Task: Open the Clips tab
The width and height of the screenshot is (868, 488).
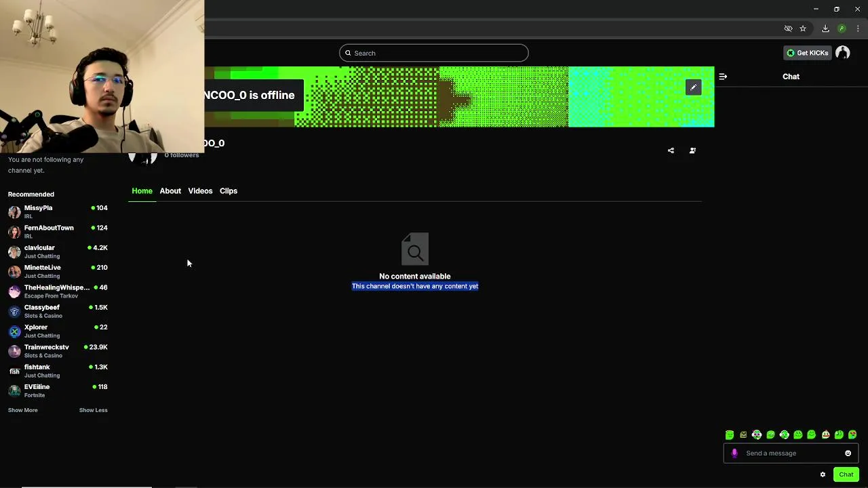Action: [229, 191]
